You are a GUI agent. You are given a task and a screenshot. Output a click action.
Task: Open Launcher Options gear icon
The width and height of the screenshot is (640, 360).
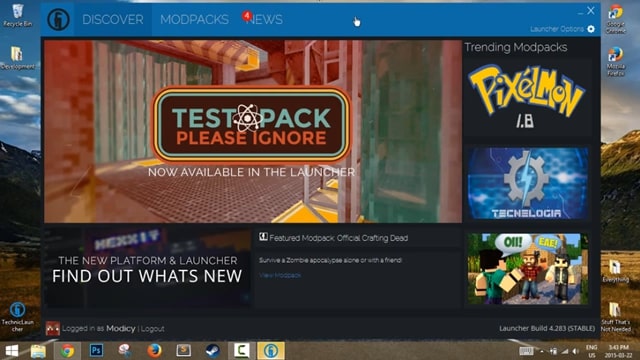[x=591, y=29]
